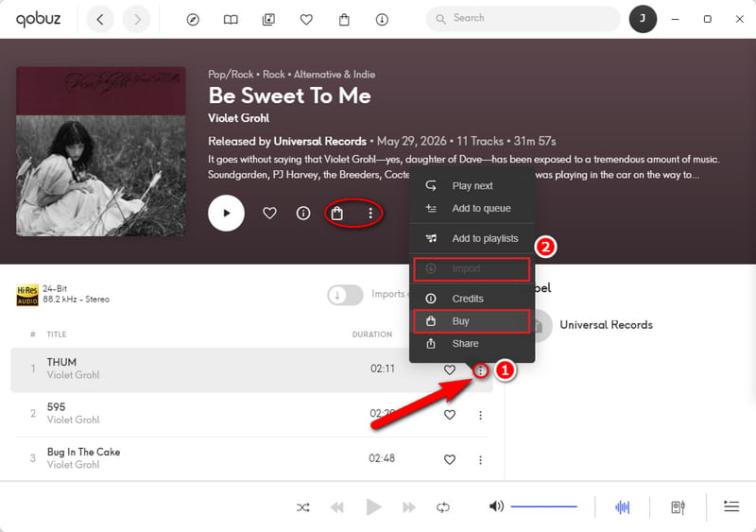Skip to next track
The height and width of the screenshot is (532, 756).
pyautogui.click(x=409, y=507)
